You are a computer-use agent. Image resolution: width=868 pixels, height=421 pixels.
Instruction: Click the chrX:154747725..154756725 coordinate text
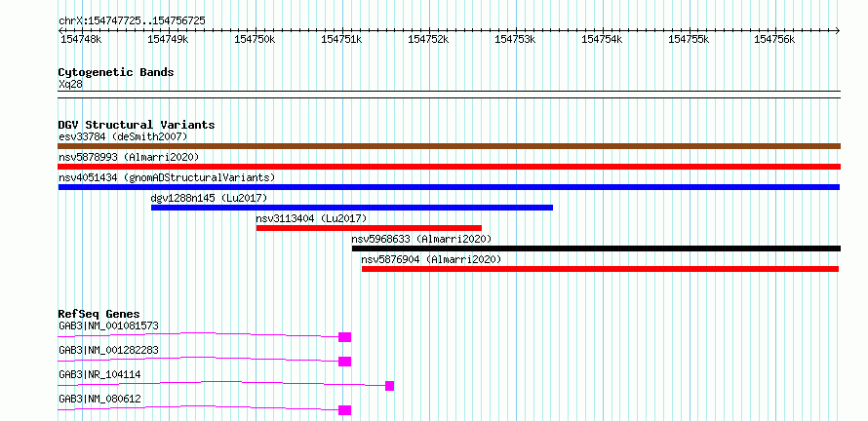point(132,20)
